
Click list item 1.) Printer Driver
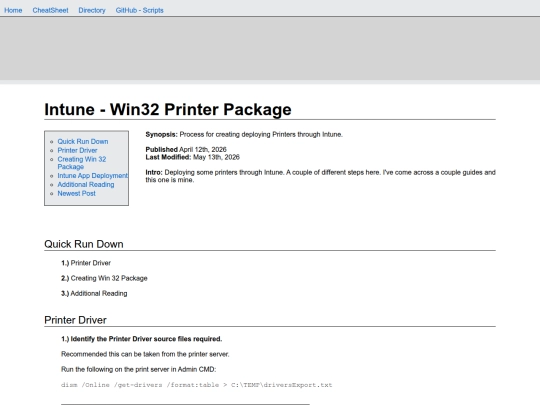[86, 263]
